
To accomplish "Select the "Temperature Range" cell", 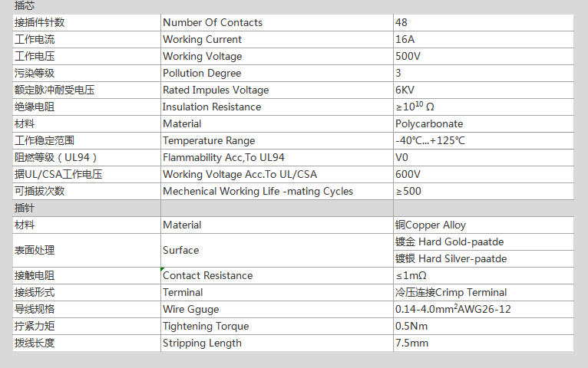I will [209, 140].
